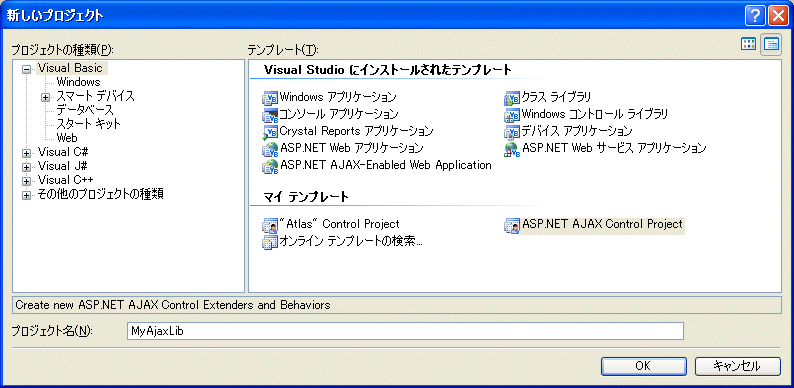This screenshot has width=794, height=388.
Task: Expand the Visual C++ tree node
Action: point(26,181)
